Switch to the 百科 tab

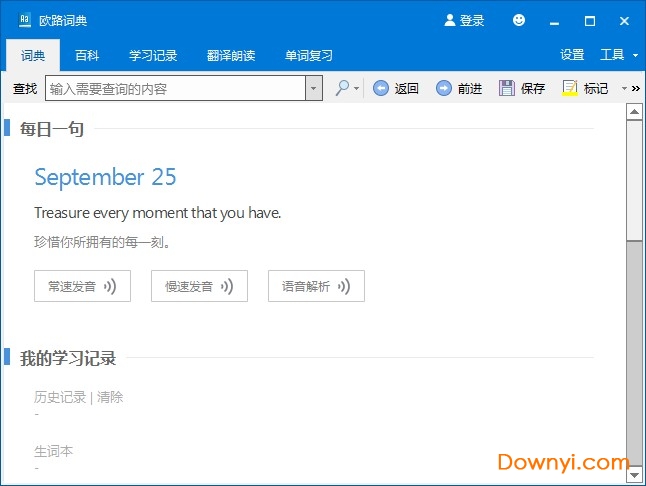pyautogui.click(x=87, y=55)
